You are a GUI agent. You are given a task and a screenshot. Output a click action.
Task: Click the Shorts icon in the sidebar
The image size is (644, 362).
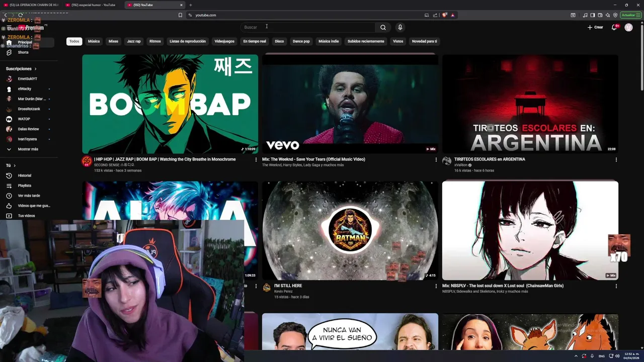9,52
